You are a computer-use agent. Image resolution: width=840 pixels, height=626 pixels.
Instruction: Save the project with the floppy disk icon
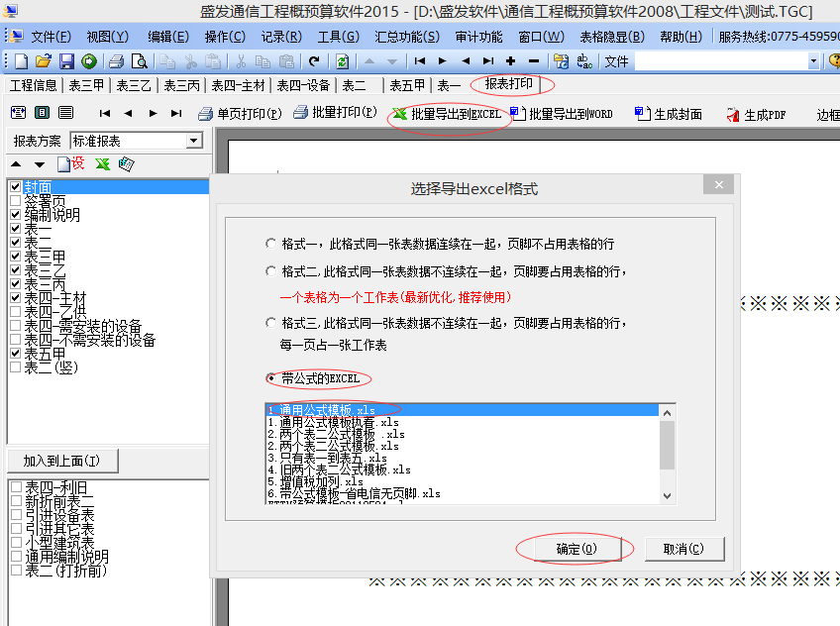click(x=66, y=61)
